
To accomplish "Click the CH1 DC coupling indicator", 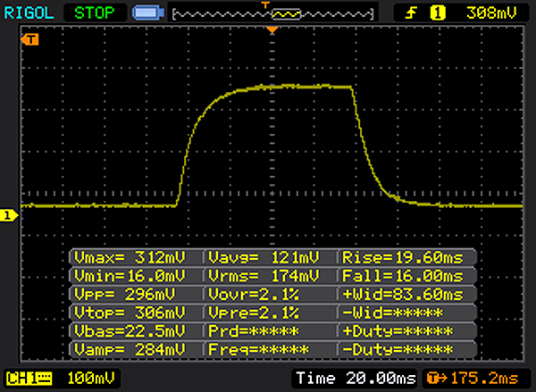I will 29,379.
